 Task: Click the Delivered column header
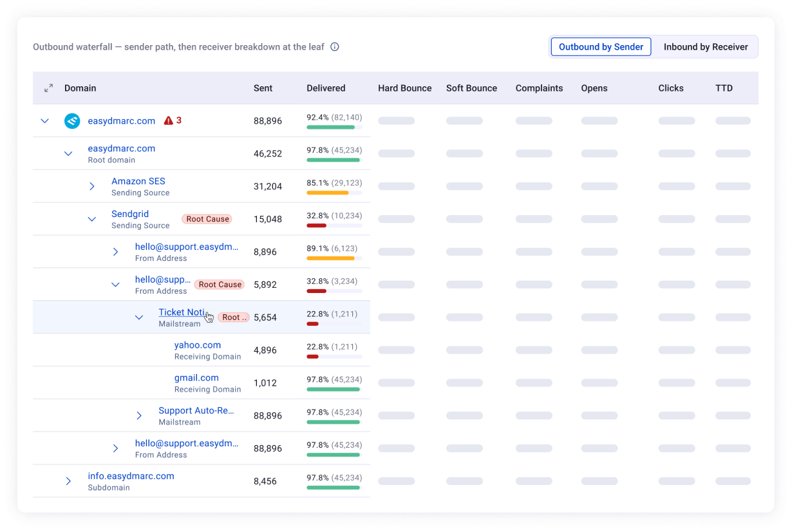[326, 88]
